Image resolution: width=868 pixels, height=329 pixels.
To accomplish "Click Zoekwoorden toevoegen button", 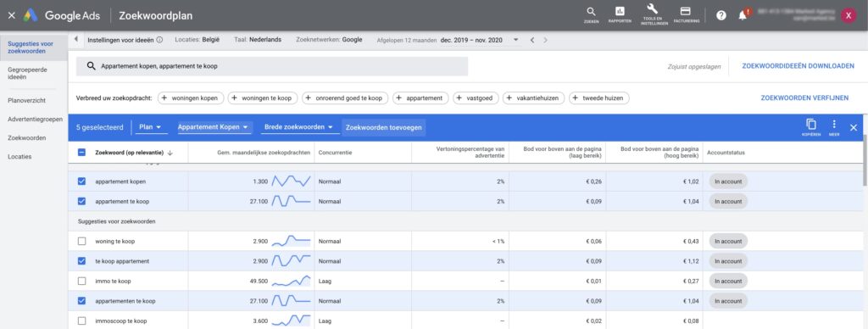I will click(x=384, y=127).
